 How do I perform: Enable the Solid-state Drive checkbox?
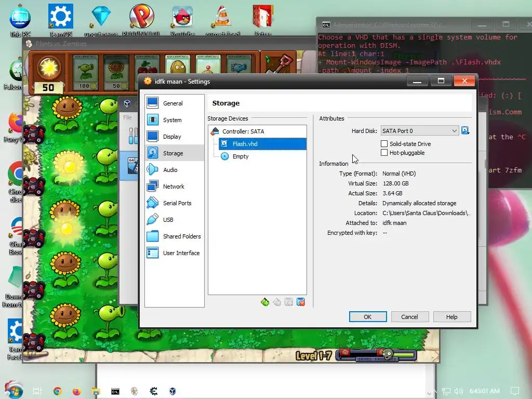point(384,144)
